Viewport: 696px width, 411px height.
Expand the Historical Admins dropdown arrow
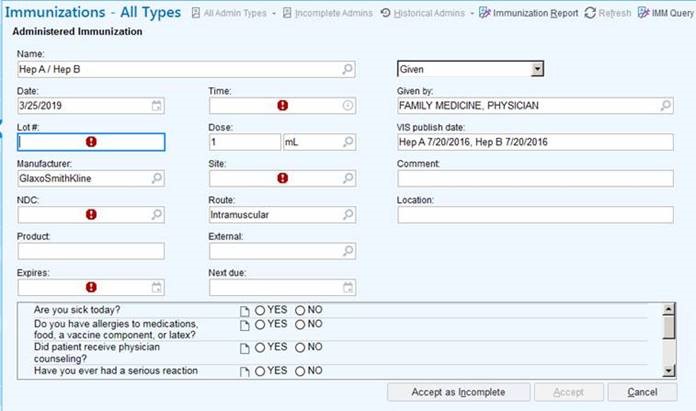tap(471, 14)
